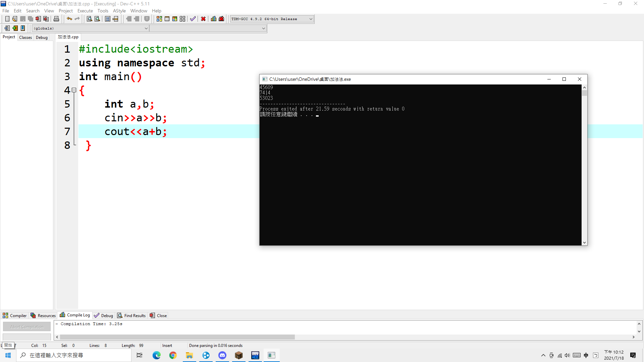Collapse the code fold at line 4
Screen dimensions: 644x362
point(74,90)
